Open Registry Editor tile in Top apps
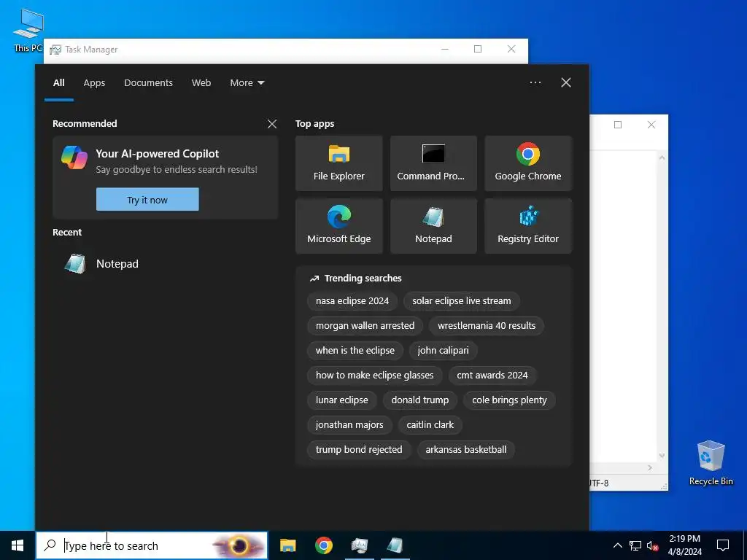 (528, 226)
